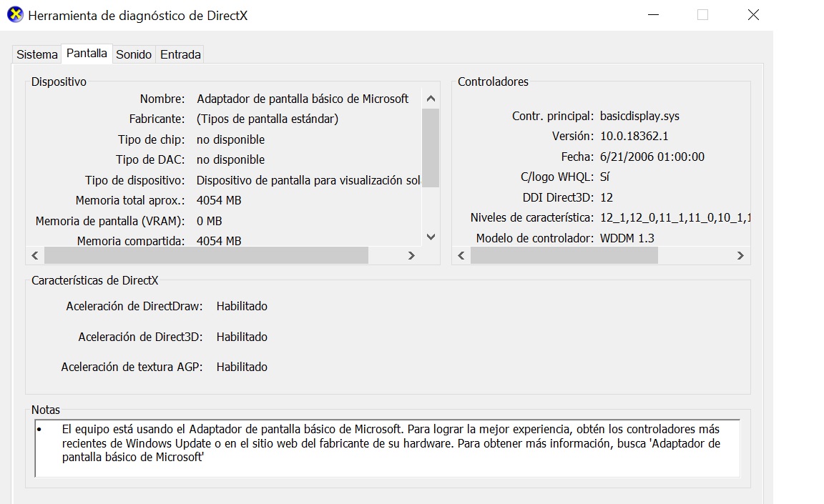824x504 pixels.
Task: Click the 'basicdisplay.sys' driver value
Action: pyautogui.click(x=639, y=116)
